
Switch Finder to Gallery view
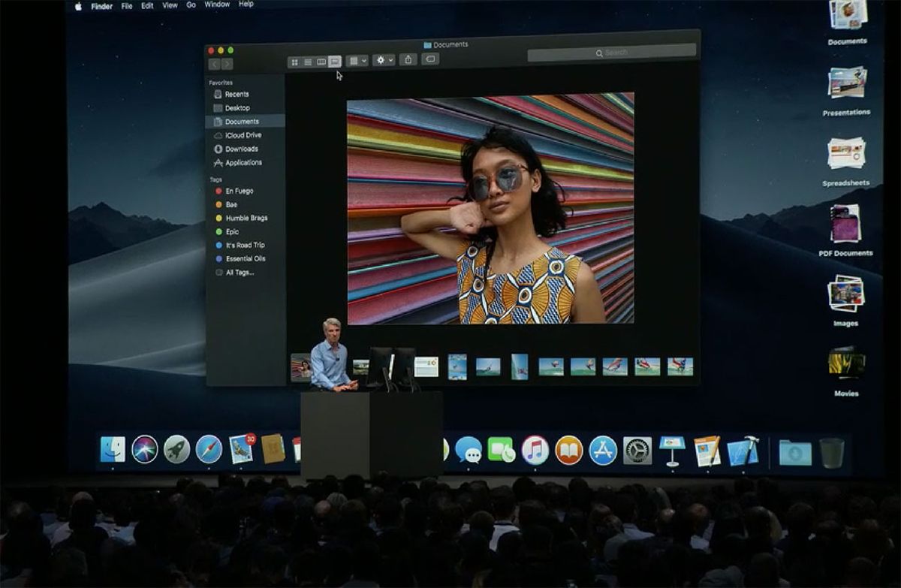tap(336, 60)
